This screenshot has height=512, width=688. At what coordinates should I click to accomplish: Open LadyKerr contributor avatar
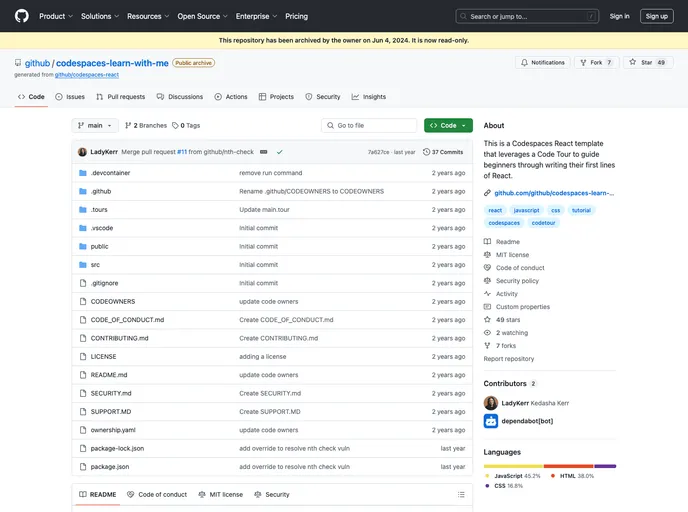(x=491, y=403)
